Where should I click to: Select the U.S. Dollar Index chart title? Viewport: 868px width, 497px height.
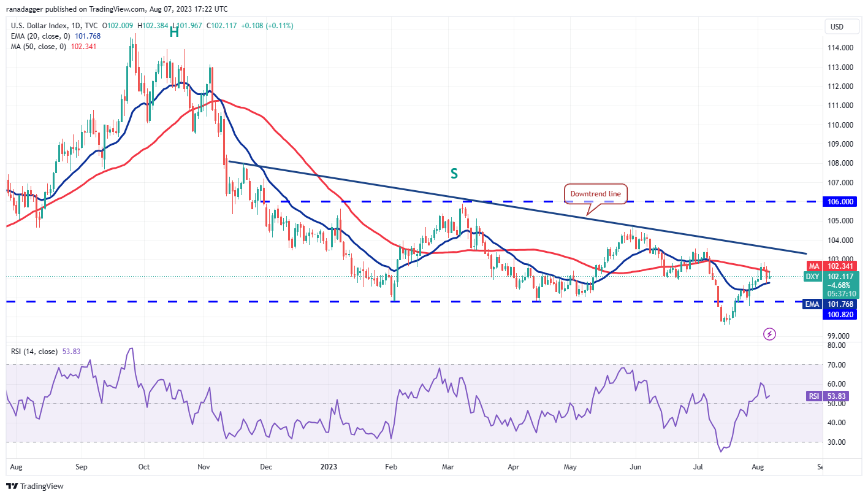38,27
